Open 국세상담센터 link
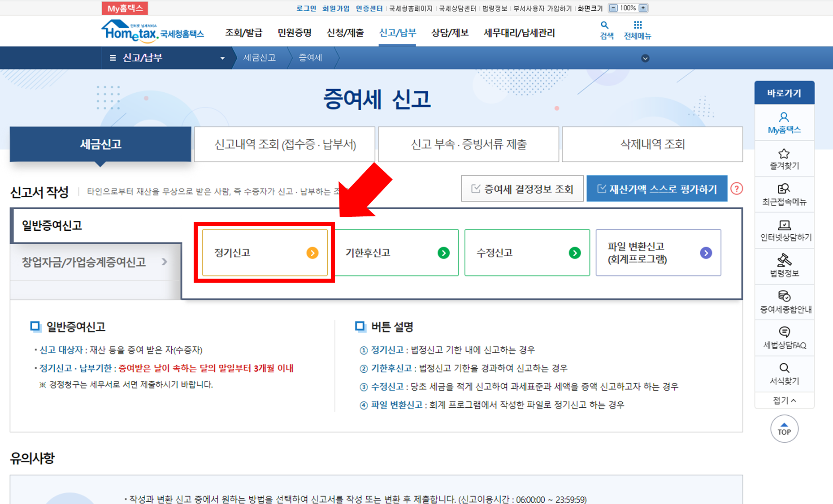The height and width of the screenshot is (504, 833). click(457, 8)
